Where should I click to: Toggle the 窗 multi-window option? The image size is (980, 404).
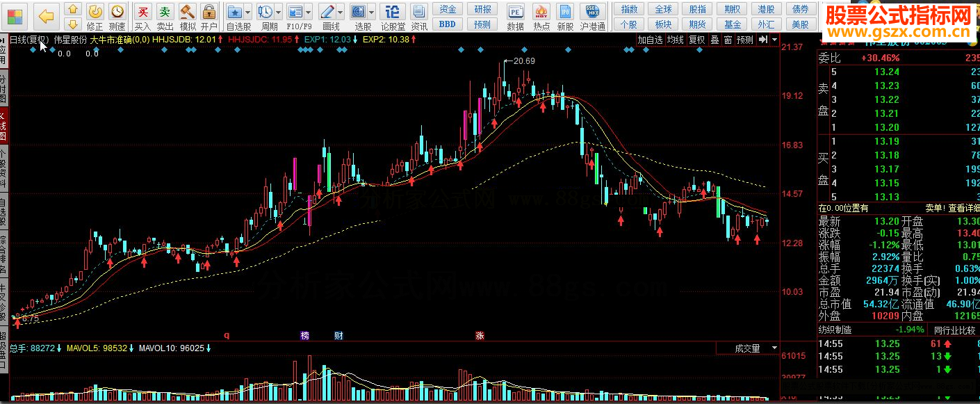pyautogui.click(x=728, y=40)
